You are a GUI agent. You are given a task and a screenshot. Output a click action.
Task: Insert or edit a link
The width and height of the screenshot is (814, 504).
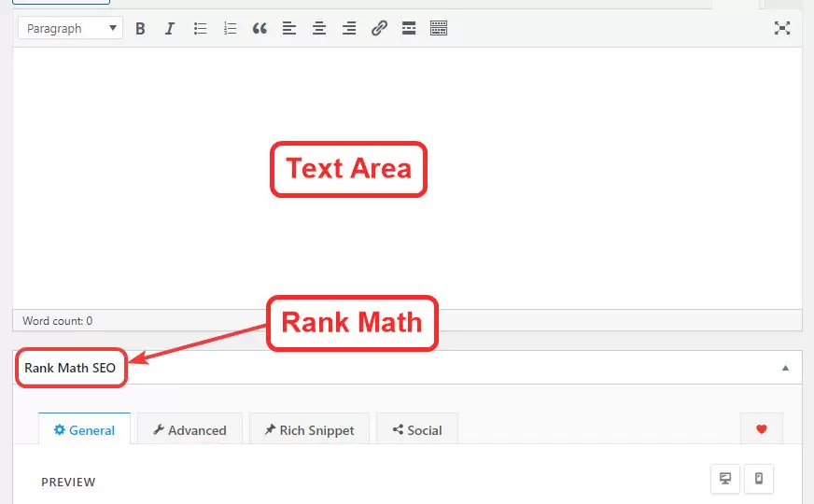379,28
